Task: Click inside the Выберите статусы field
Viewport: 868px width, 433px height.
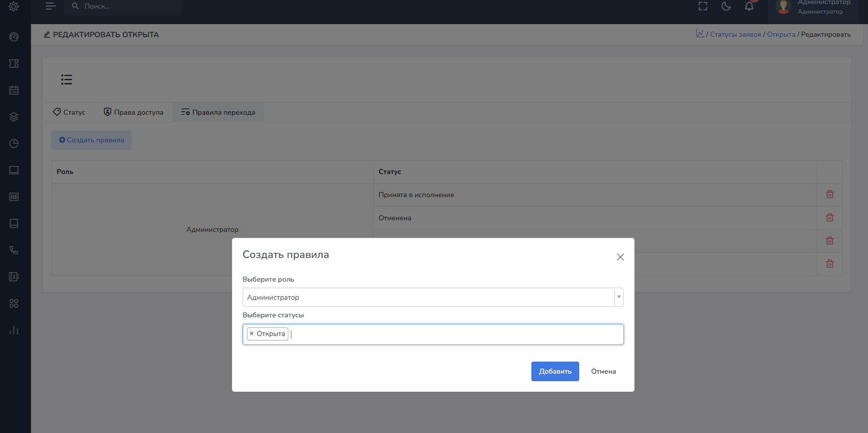Action: click(x=453, y=334)
